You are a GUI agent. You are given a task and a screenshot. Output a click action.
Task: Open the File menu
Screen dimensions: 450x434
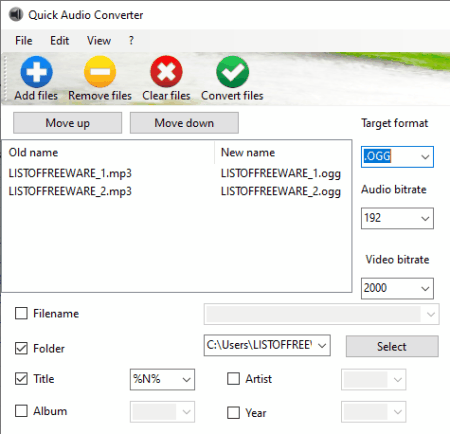coord(24,41)
